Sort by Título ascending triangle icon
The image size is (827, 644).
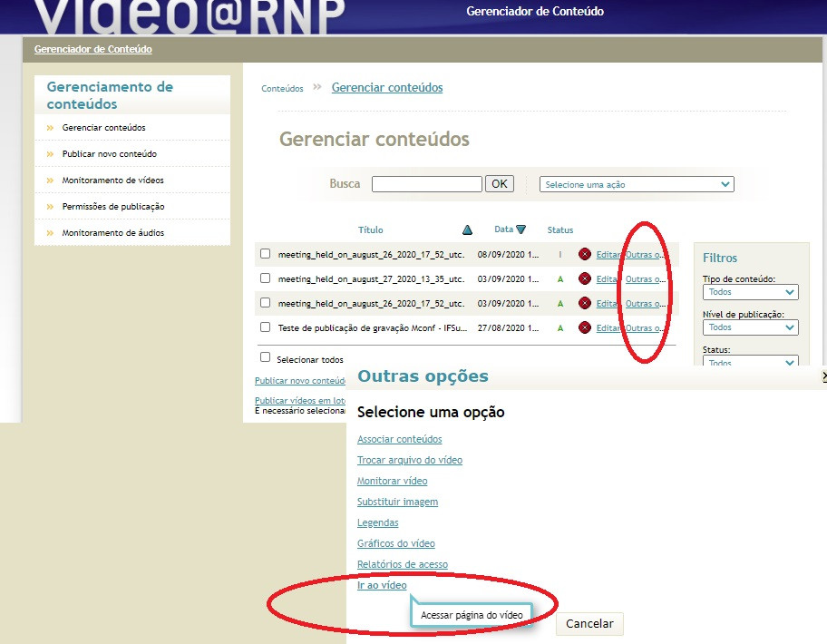click(467, 230)
